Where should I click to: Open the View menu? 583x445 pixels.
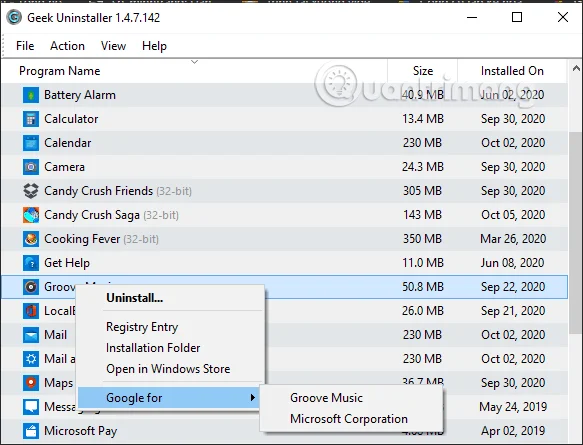tap(113, 46)
